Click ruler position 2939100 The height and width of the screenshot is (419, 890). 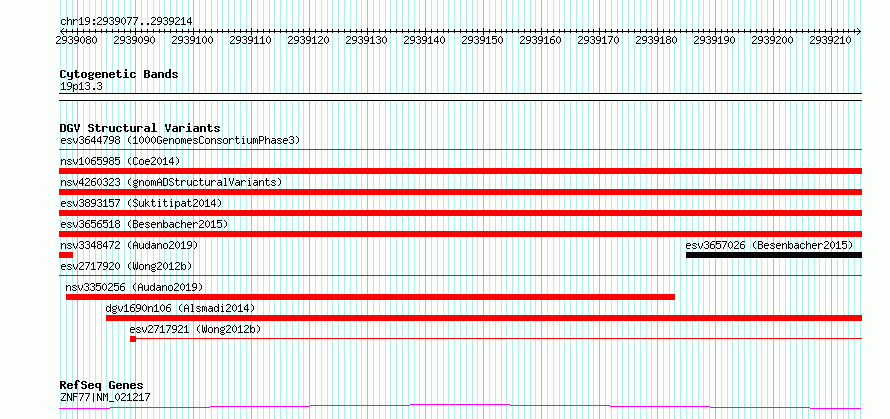tap(192, 40)
